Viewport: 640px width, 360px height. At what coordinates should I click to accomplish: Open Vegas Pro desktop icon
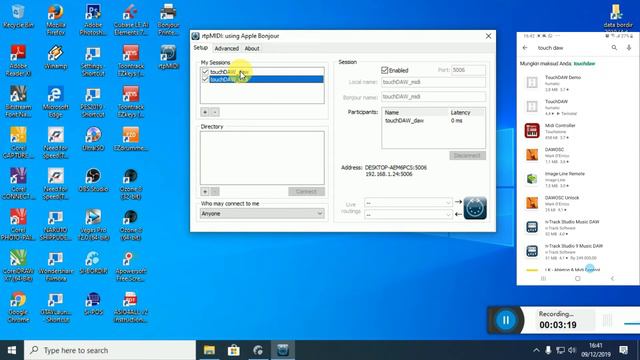click(x=93, y=224)
